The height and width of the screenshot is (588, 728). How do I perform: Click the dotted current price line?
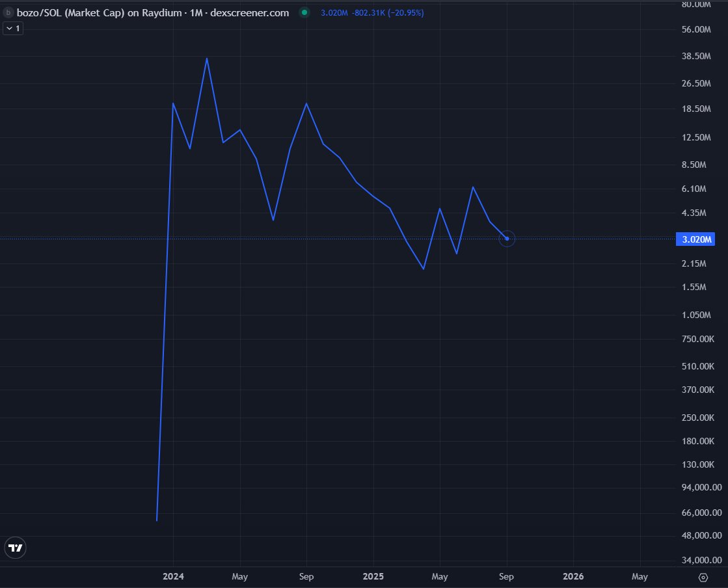pyautogui.click(x=260, y=239)
